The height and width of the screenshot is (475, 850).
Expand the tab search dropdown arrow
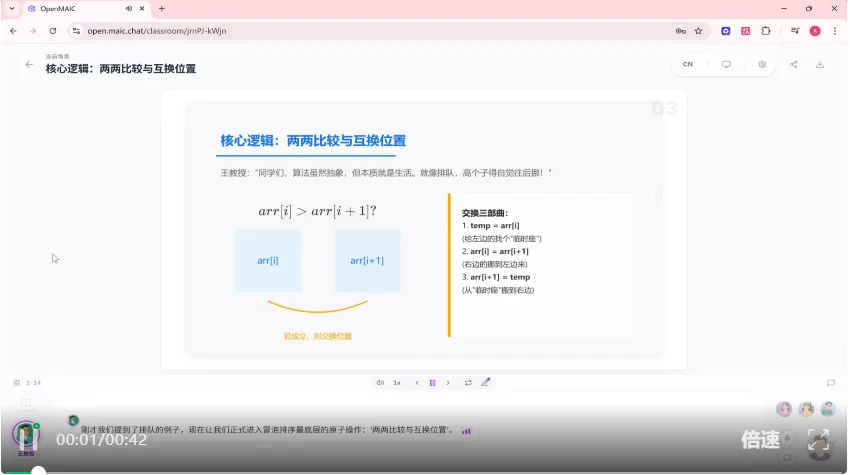pyautogui.click(x=12, y=9)
